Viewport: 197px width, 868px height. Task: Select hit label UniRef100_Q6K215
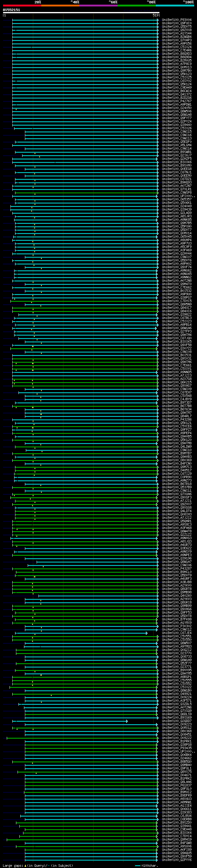coord(177,382)
